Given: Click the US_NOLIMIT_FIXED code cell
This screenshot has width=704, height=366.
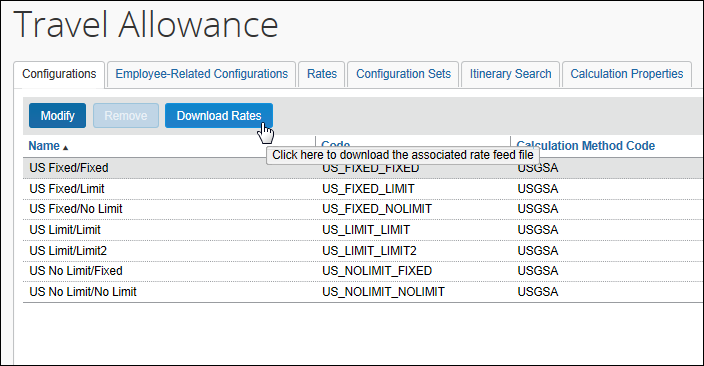Looking at the screenshot, I should click(377, 271).
